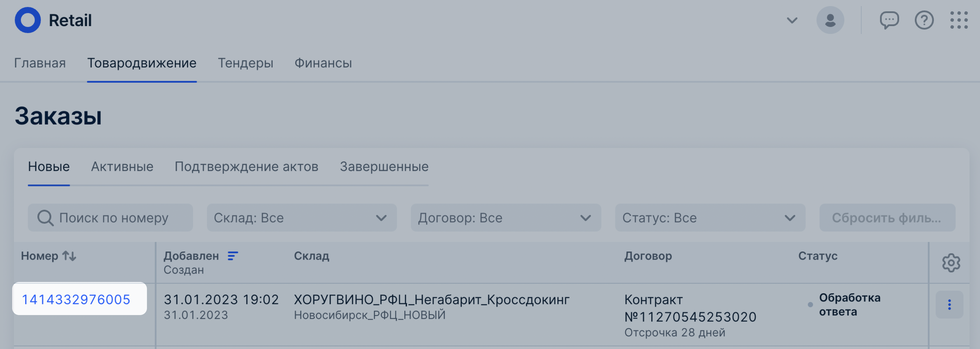
Task: Select the Подтверждение актов tab
Action: pos(246,167)
